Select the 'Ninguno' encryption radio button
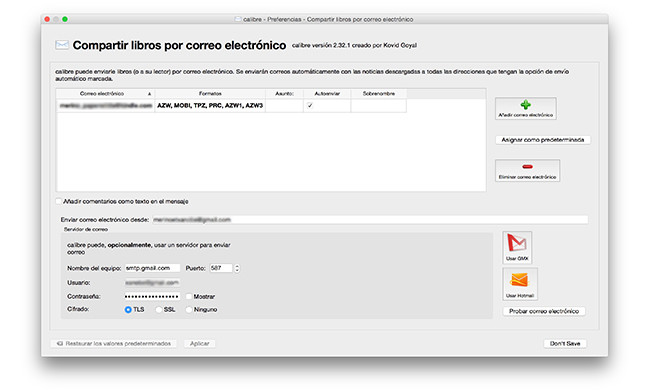Screen dimensions: 650x392 [x=189, y=310]
